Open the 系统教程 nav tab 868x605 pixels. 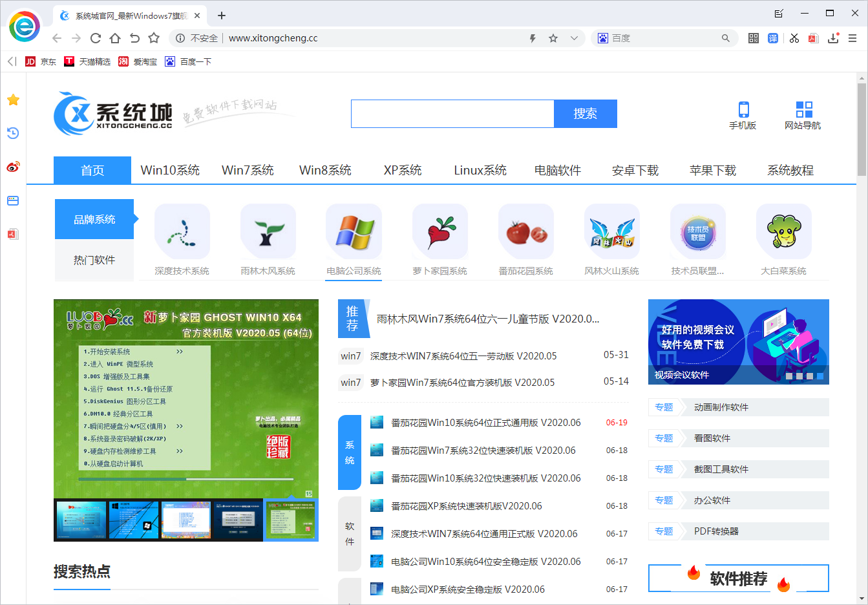point(790,170)
